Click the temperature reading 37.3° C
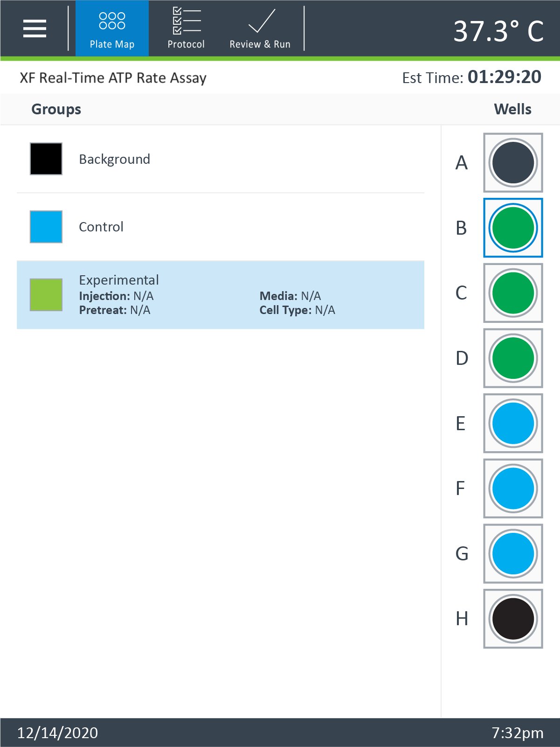This screenshot has width=560, height=747. (x=498, y=31)
